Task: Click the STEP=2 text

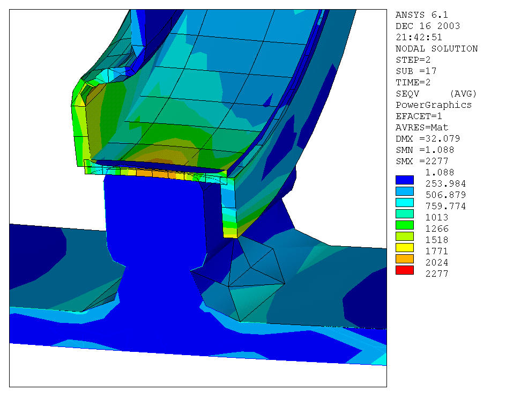Action: click(x=413, y=60)
